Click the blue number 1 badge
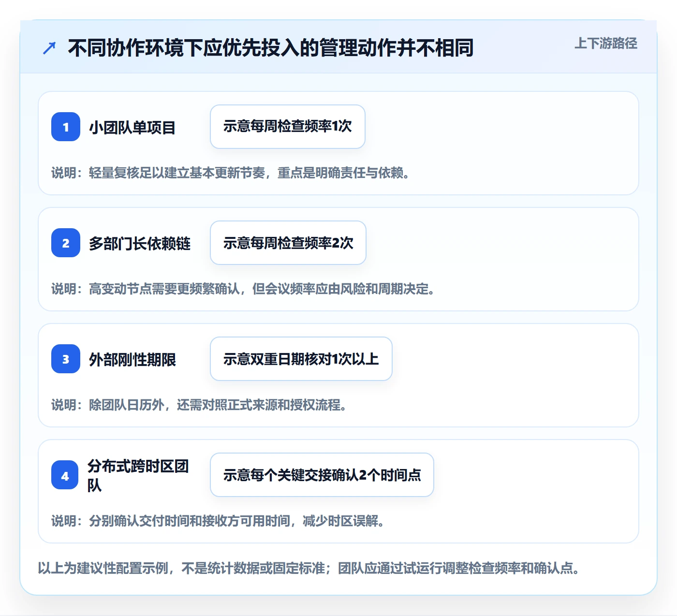This screenshot has width=677, height=616. pyautogui.click(x=66, y=127)
